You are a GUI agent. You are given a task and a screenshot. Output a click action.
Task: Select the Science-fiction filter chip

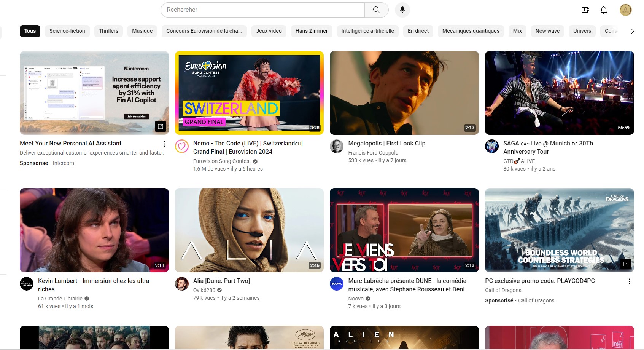[67, 31]
